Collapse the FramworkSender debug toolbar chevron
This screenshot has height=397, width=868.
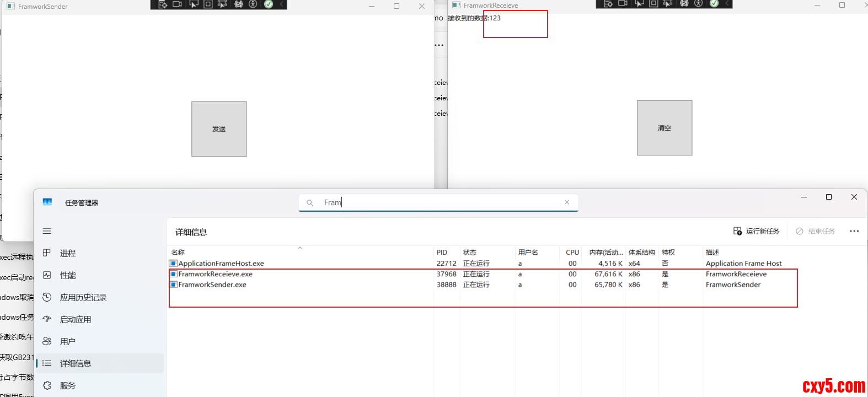click(x=281, y=4)
